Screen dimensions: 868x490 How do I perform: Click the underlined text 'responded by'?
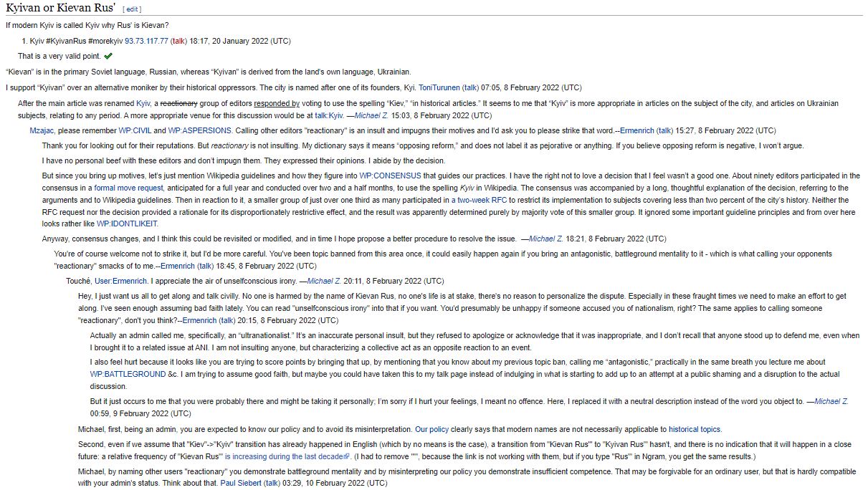pyautogui.click(x=277, y=104)
